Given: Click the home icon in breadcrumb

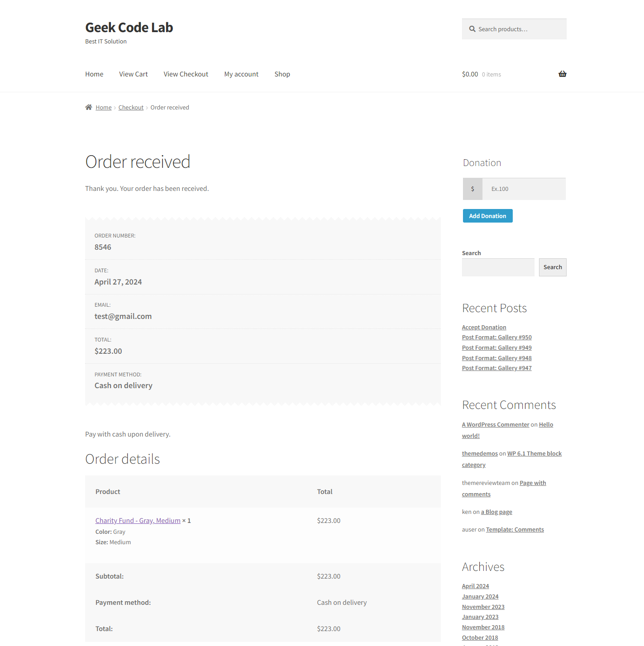Looking at the screenshot, I should tap(89, 107).
